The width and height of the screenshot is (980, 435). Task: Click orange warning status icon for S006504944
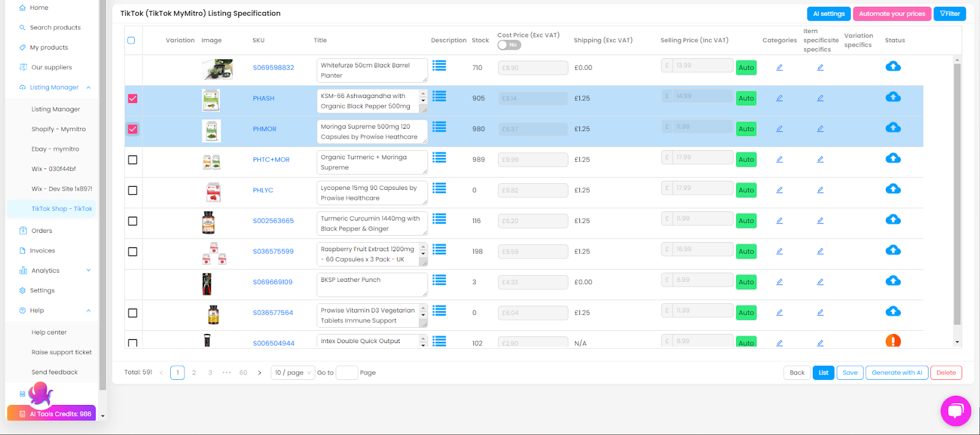coord(893,341)
